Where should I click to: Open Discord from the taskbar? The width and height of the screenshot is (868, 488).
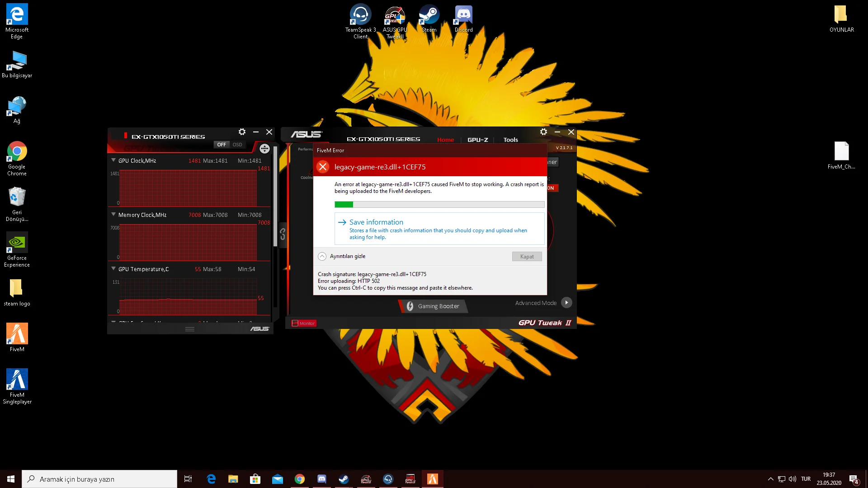322,479
